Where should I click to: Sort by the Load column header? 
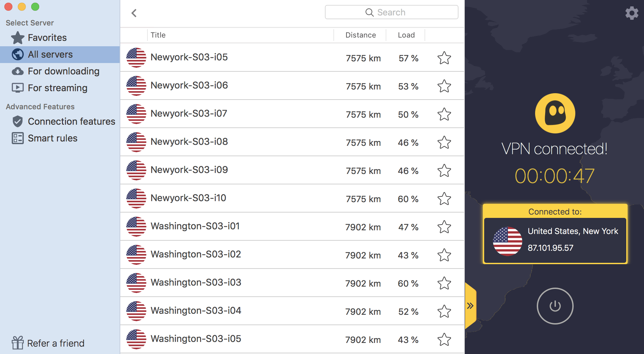[x=406, y=35]
